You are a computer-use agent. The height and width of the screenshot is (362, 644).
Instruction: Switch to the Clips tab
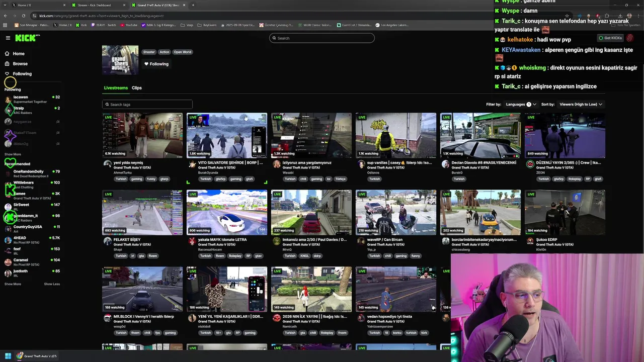click(x=137, y=88)
